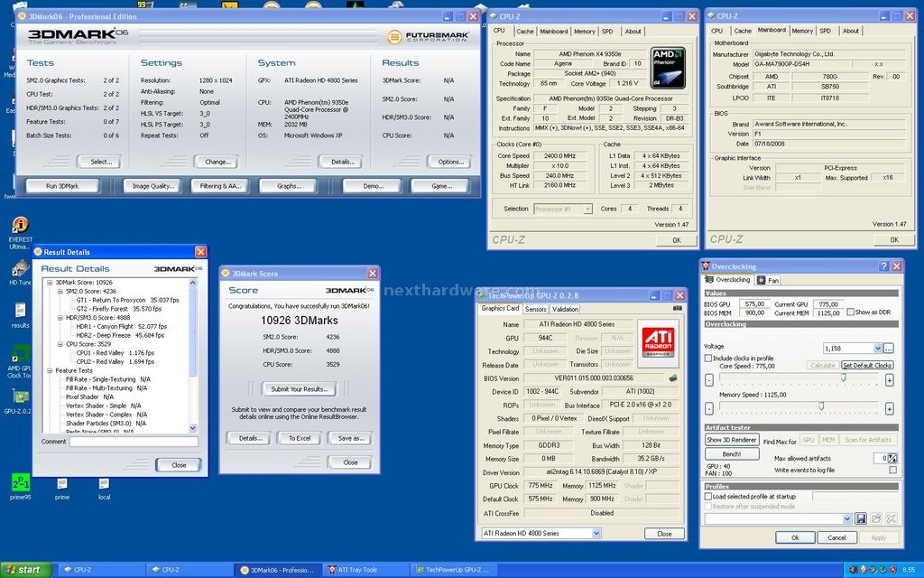Switch to the Validation tab in GPU-Z
The height and width of the screenshot is (578, 924).
tap(565, 309)
